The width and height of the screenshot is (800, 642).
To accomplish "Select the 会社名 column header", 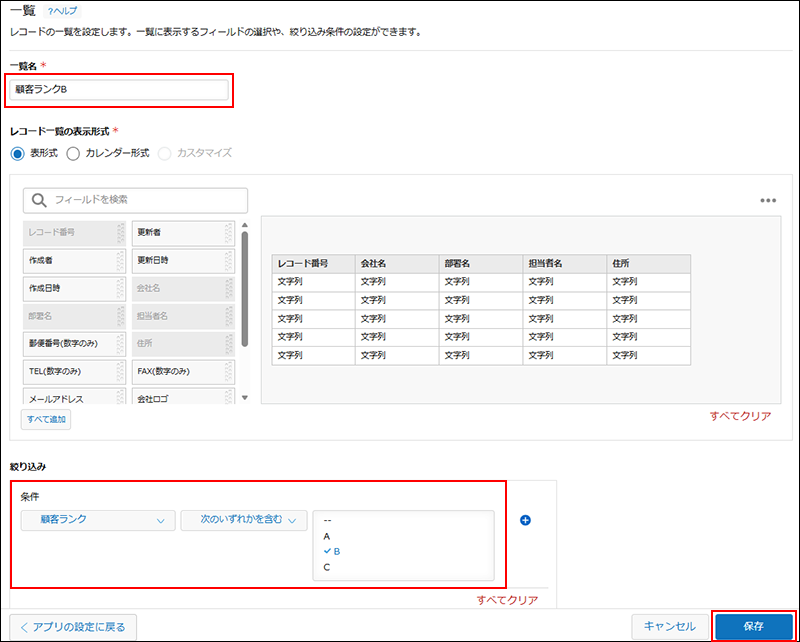I will [397, 264].
